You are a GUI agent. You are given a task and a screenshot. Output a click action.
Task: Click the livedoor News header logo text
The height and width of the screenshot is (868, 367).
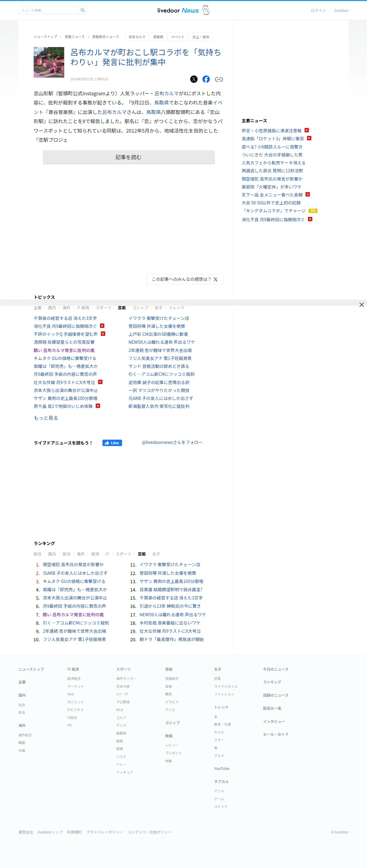click(178, 10)
